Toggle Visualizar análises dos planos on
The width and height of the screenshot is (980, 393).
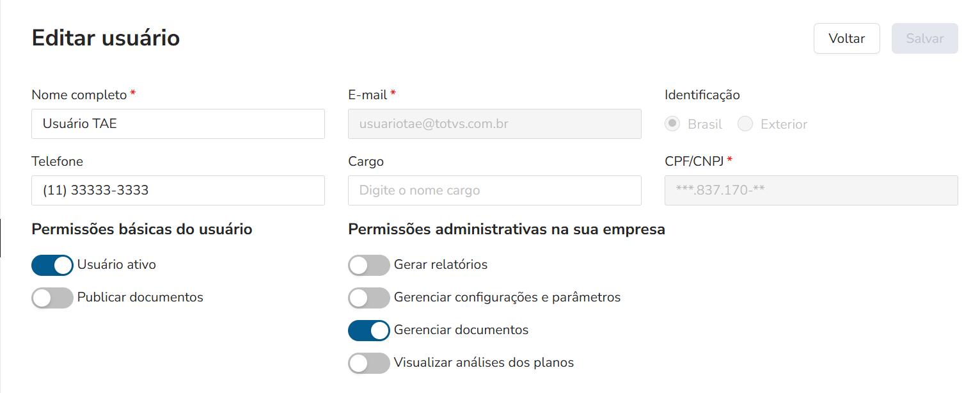coord(369,363)
